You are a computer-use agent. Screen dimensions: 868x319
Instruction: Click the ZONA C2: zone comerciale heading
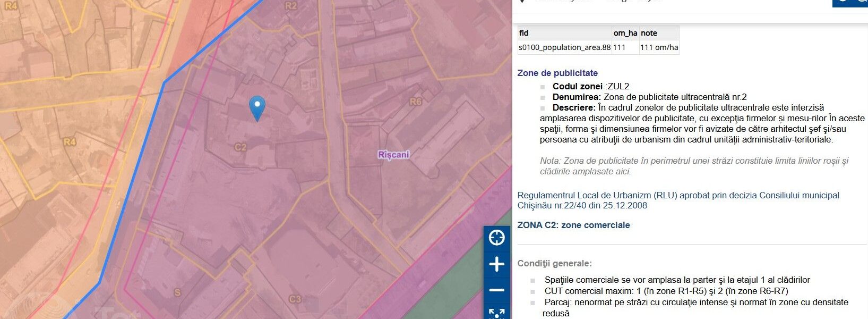point(573,225)
